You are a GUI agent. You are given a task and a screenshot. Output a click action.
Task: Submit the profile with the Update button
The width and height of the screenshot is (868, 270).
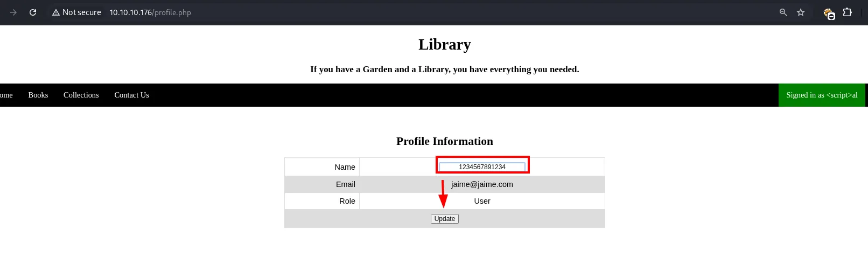pyautogui.click(x=445, y=219)
